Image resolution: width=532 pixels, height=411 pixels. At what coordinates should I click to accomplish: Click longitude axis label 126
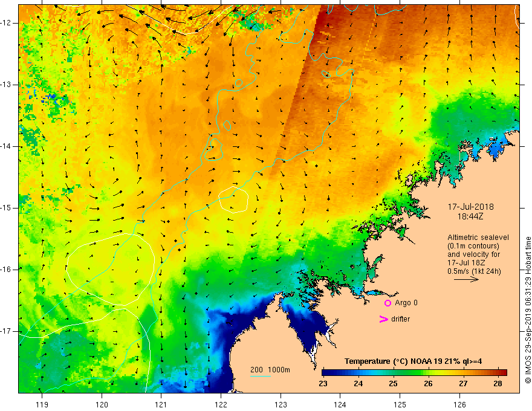pos(459,404)
